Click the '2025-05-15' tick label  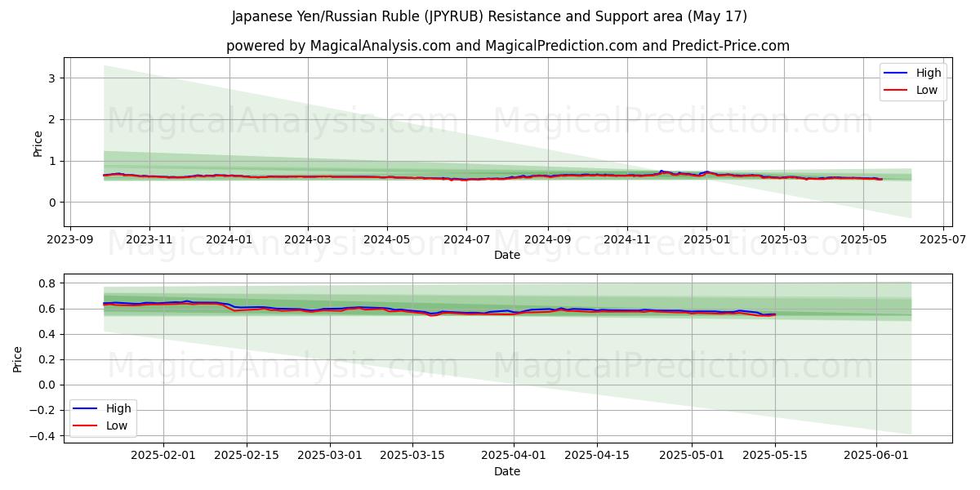tap(775, 457)
